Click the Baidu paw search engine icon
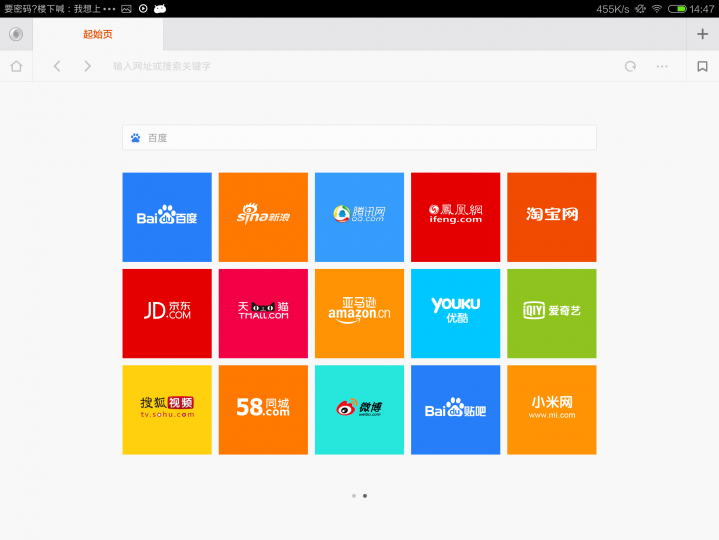719x540 pixels. pyautogui.click(x=135, y=138)
